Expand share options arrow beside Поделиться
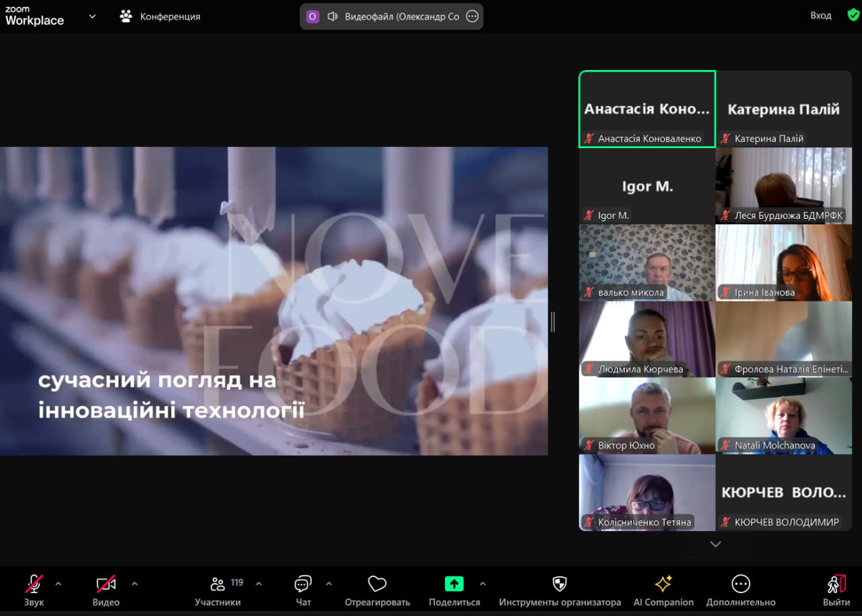Screen dimensions: 862x616 pyautogui.click(x=482, y=584)
